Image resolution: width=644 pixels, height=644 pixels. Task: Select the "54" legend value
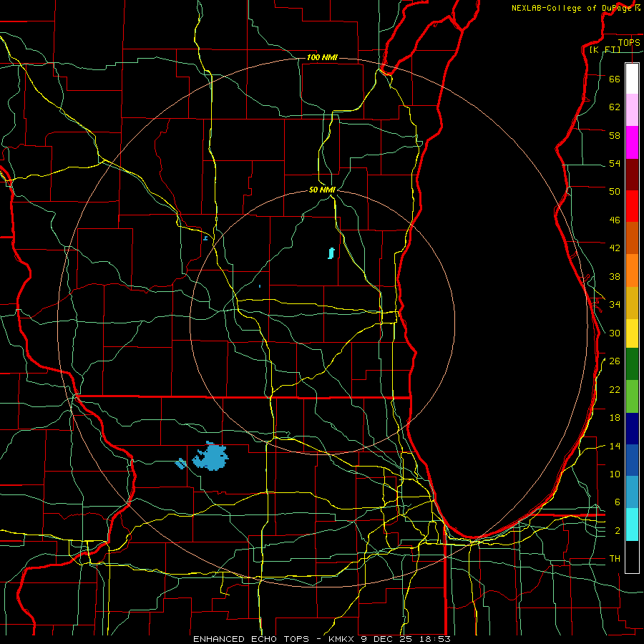pyautogui.click(x=615, y=163)
